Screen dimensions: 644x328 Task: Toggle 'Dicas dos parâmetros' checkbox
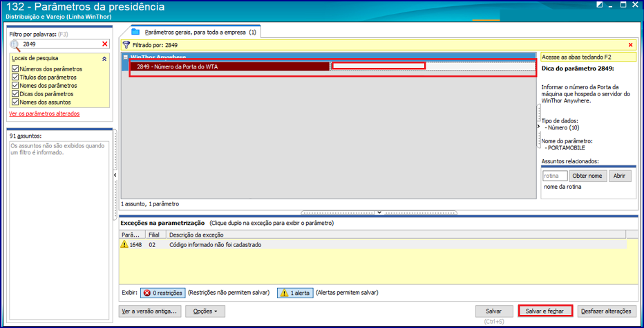(x=15, y=94)
